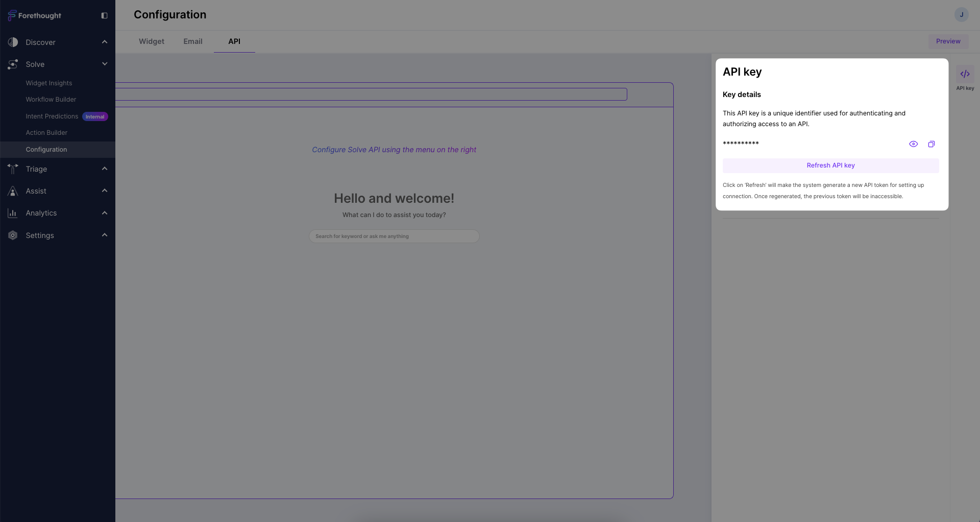Viewport: 980px width, 522px height.
Task: Click the 'API key' label under code icon
Action: tap(965, 88)
